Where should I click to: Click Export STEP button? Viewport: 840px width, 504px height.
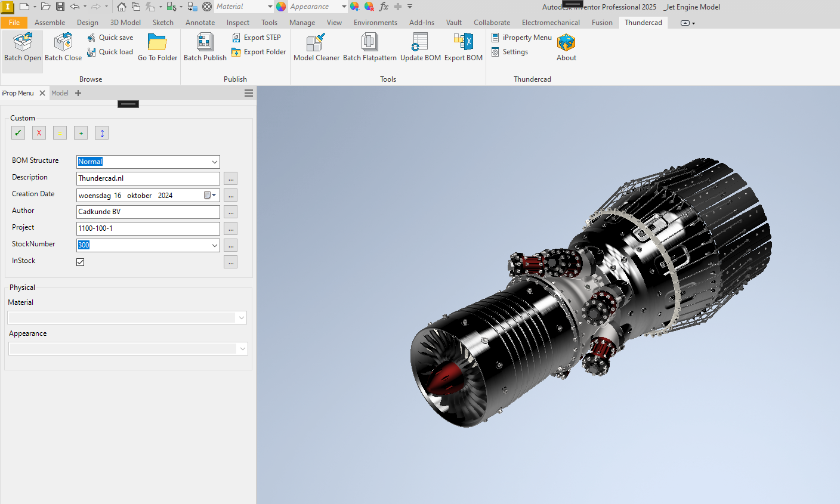pos(257,38)
